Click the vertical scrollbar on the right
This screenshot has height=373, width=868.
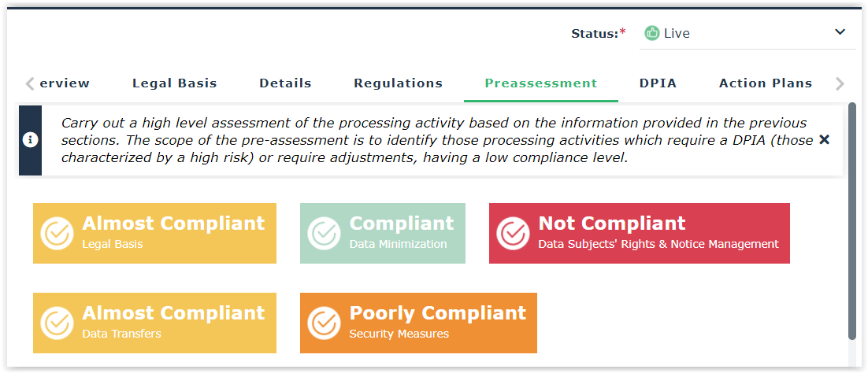851,220
